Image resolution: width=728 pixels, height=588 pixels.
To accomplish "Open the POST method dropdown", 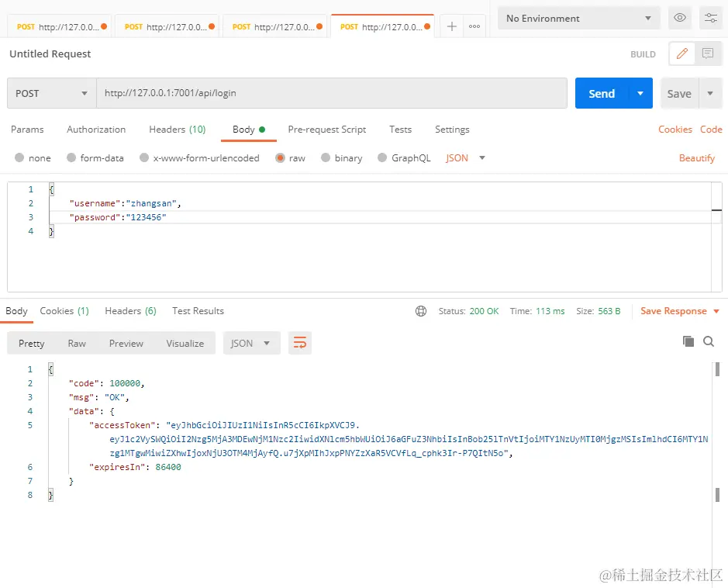I will [x=51, y=93].
